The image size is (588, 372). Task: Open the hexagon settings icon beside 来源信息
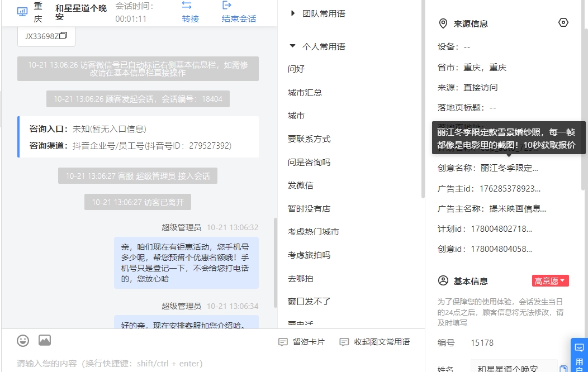[x=563, y=22]
